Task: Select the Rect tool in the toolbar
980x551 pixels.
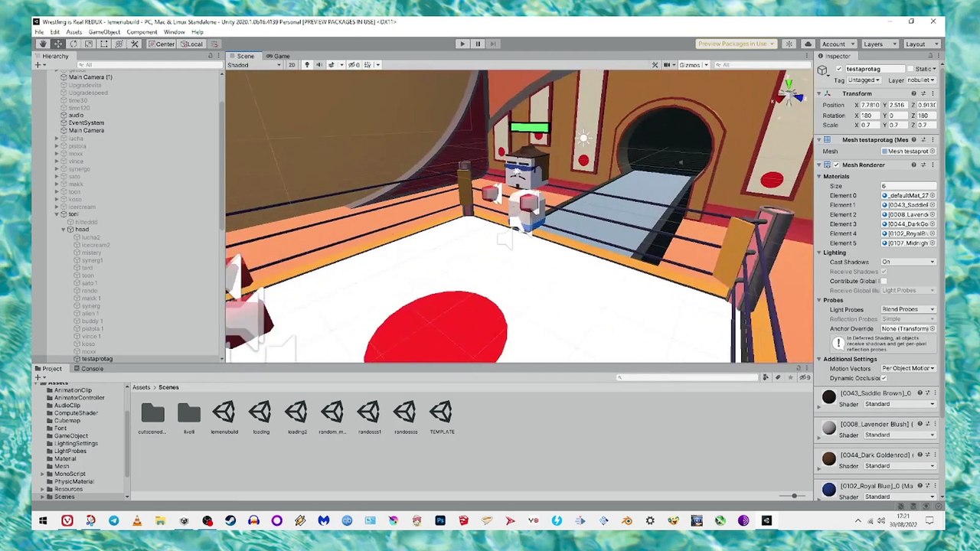Action: (x=103, y=44)
